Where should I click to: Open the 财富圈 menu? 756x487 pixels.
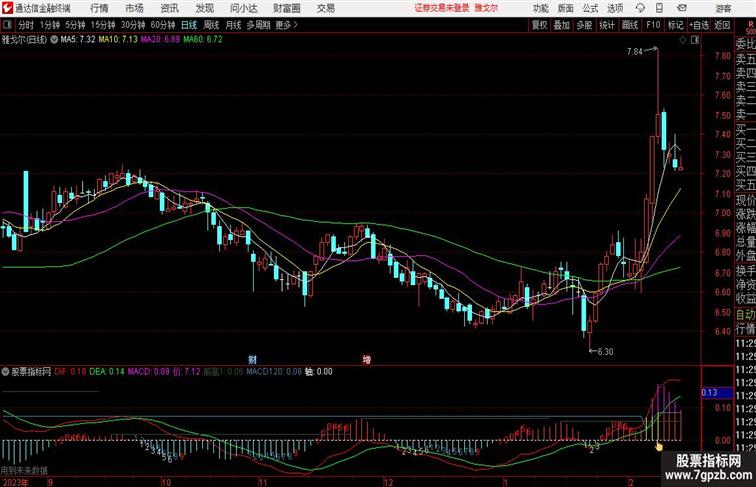coord(286,8)
